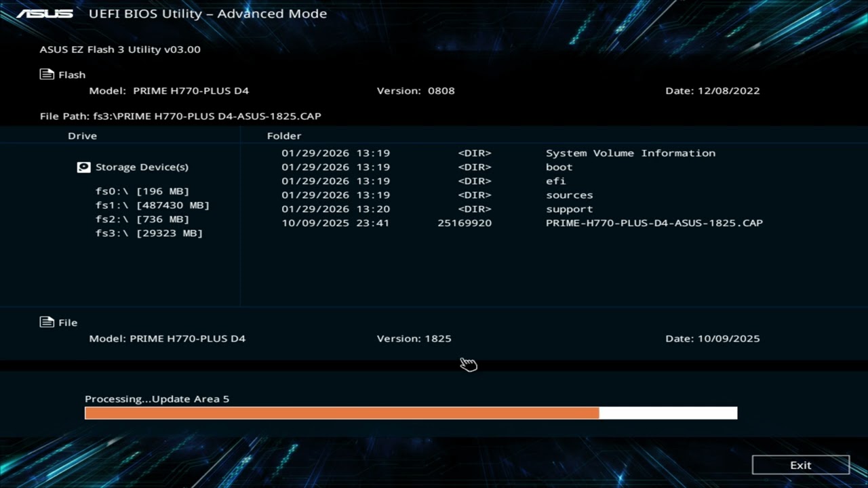Screen dimensions: 868x488
Task: Select drive fs0:\ [196 MB]
Action: 142,191
